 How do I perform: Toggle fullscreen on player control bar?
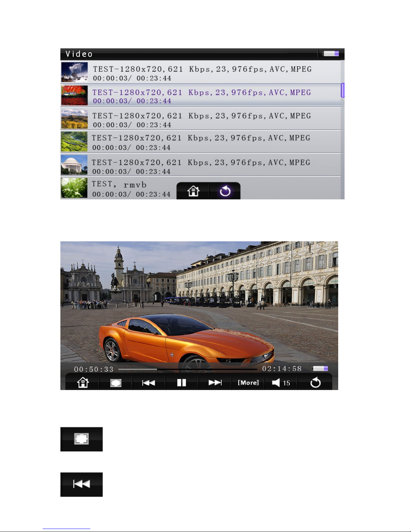(116, 383)
